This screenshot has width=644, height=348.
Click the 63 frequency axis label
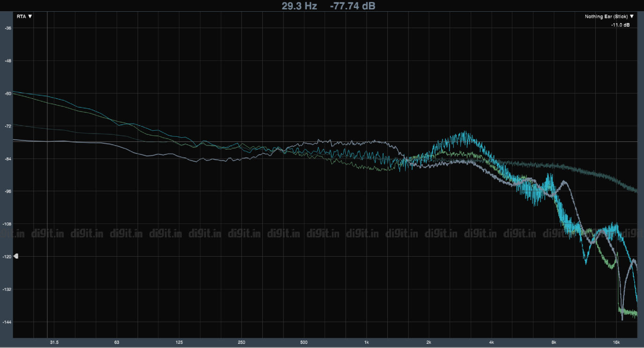[x=117, y=343]
